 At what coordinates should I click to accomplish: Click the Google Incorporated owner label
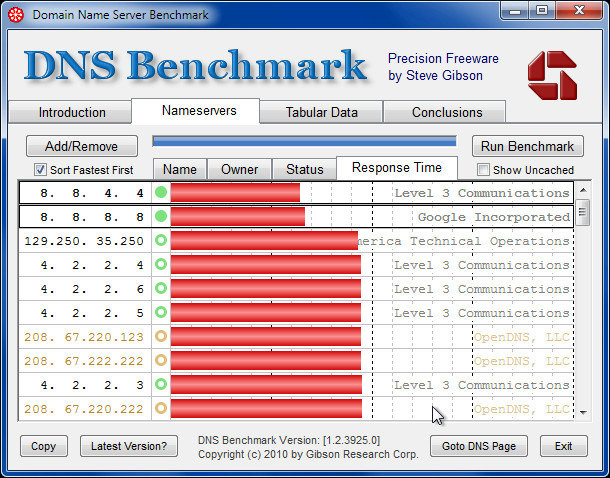pyautogui.click(x=494, y=217)
